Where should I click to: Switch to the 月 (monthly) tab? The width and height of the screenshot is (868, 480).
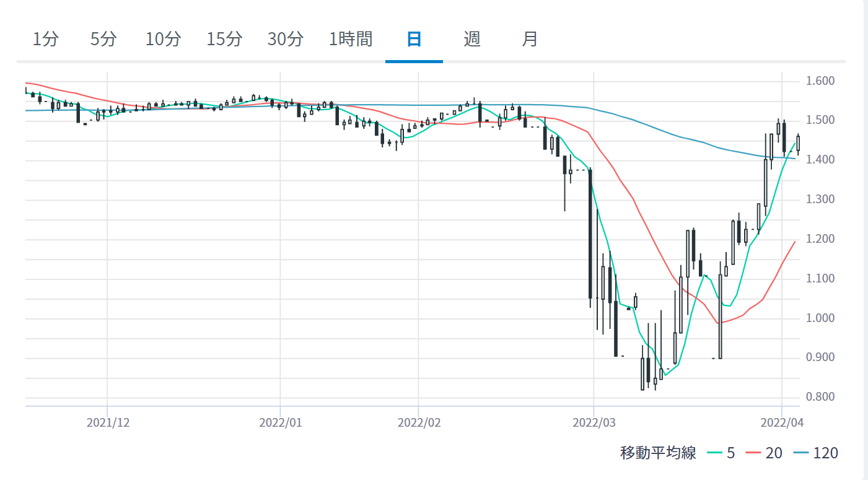(x=530, y=40)
